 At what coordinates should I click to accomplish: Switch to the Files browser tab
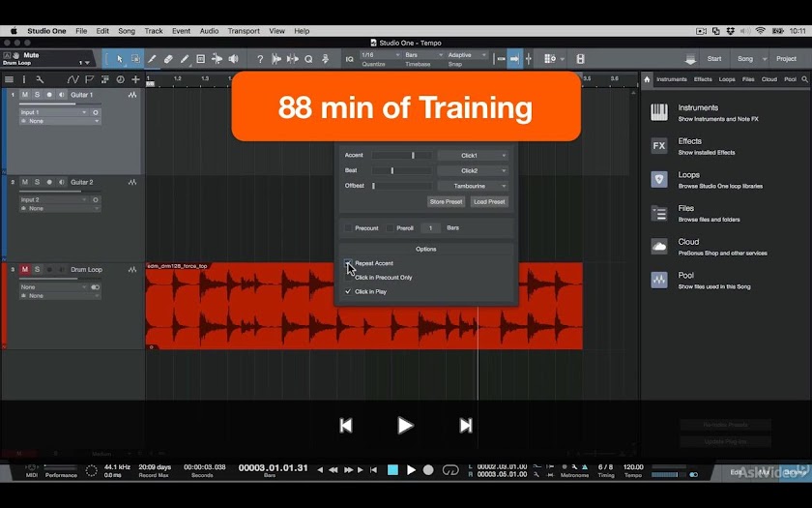click(748, 79)
